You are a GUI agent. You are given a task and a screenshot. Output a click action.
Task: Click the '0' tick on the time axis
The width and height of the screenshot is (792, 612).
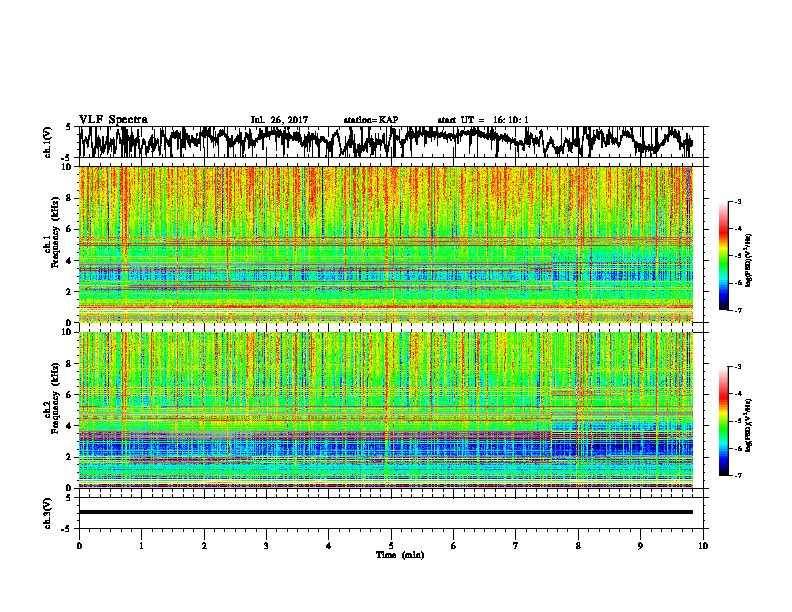(x=79, y=546)
